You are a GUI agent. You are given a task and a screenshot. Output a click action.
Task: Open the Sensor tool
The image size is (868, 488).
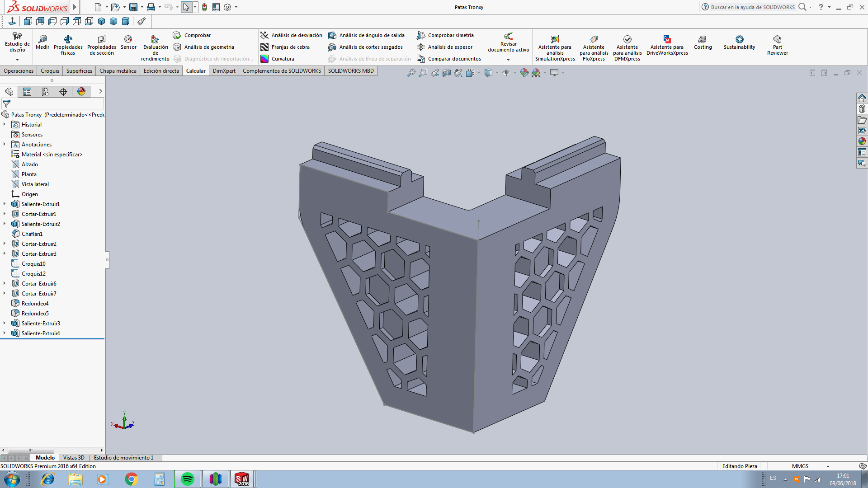pos(128,42)
